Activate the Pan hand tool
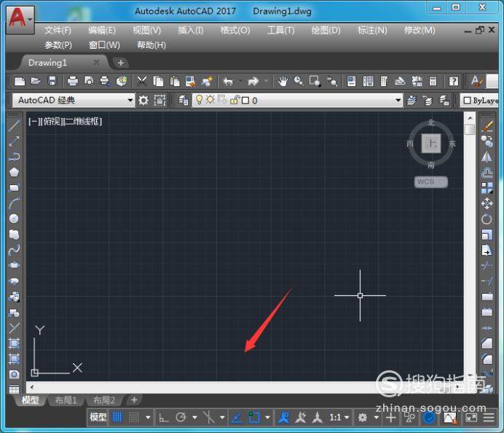 [x=283, y=82]
